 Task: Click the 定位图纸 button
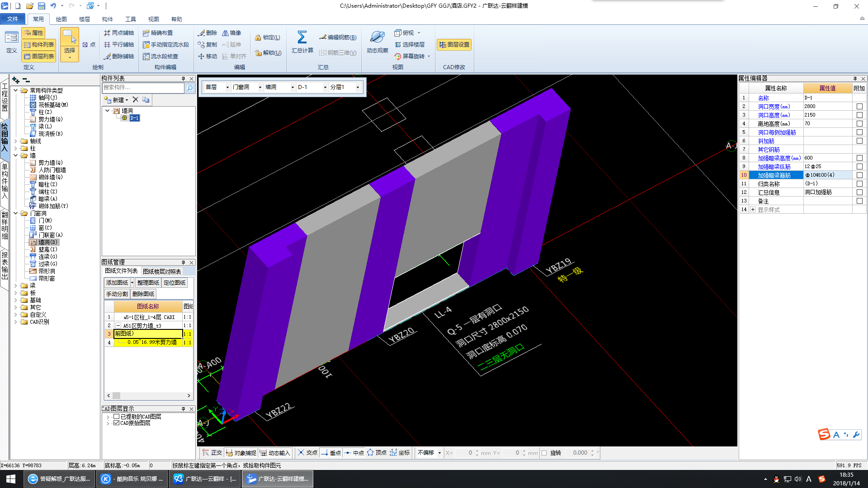click(175, 283)
